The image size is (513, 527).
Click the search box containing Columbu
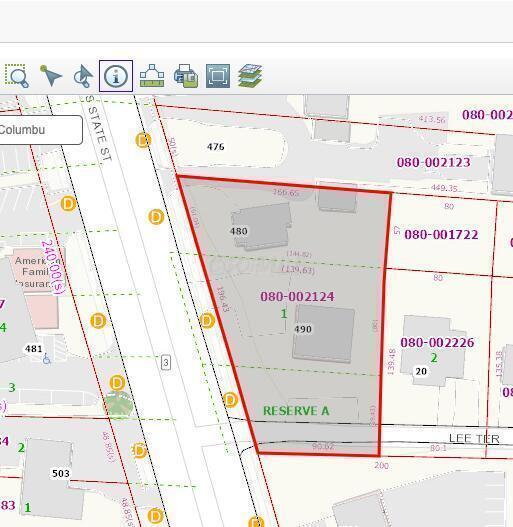[x=40, y=130]
